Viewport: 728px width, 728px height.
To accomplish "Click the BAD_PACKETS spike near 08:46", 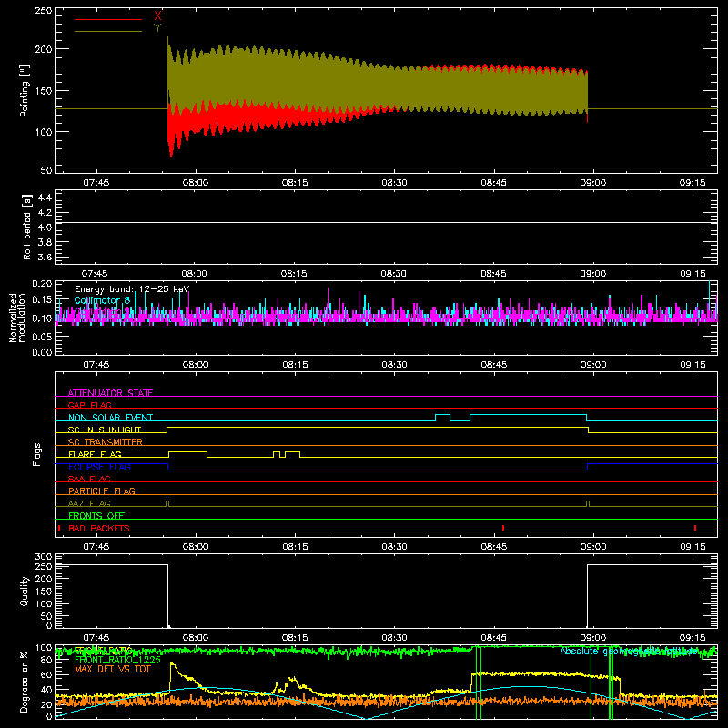I will coord(503,528).
